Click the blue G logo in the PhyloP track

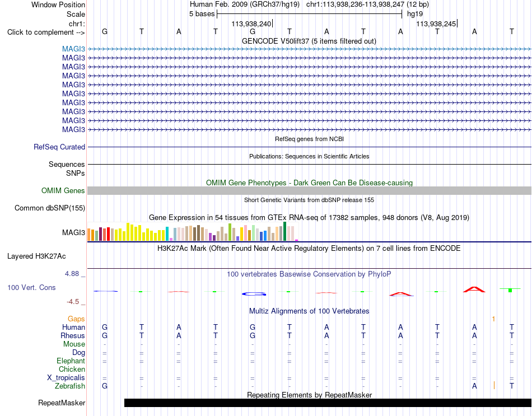[254, 294]
